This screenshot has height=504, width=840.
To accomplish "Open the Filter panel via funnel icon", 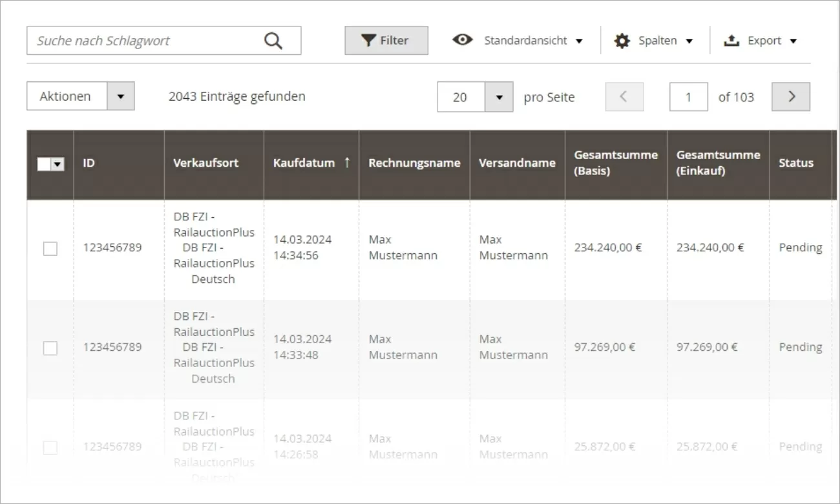I will pos(368,40).
